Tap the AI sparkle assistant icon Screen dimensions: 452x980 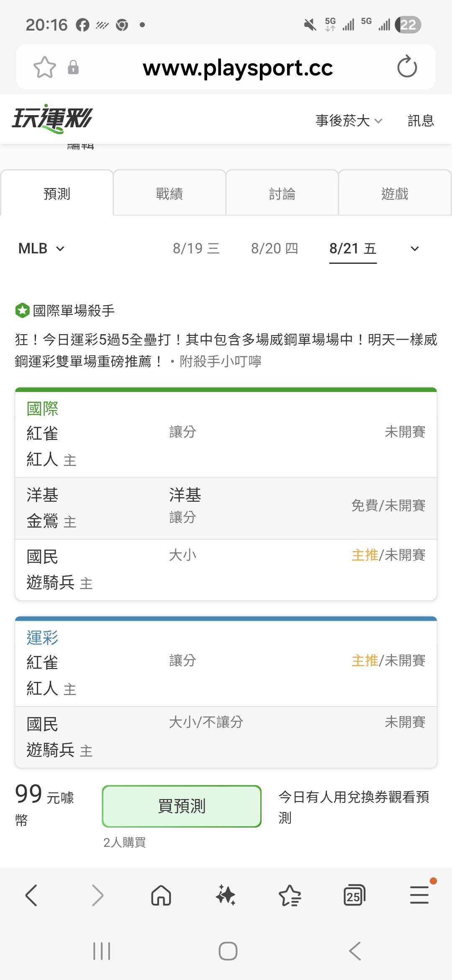(226, 895)
